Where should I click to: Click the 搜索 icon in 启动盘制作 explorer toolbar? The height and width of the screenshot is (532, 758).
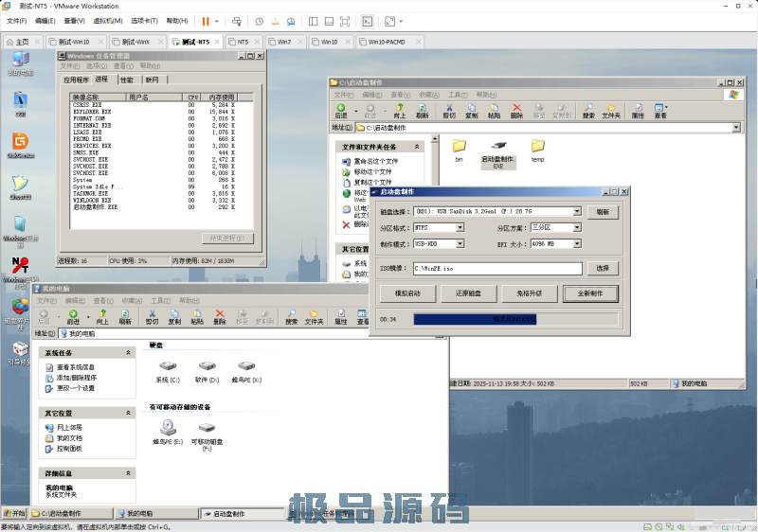(x=588, y=111)
